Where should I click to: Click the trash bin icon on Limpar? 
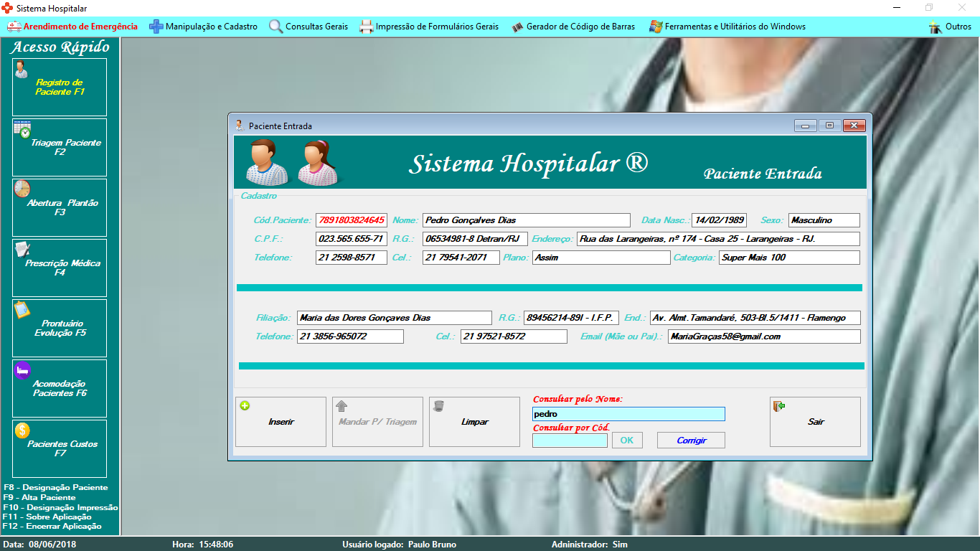click(438, 406)
